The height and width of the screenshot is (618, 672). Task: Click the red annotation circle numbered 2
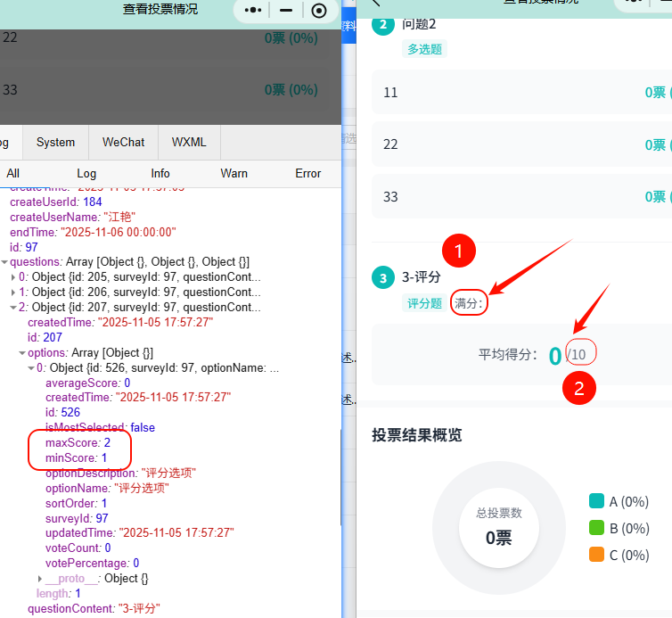pos(579,388)
